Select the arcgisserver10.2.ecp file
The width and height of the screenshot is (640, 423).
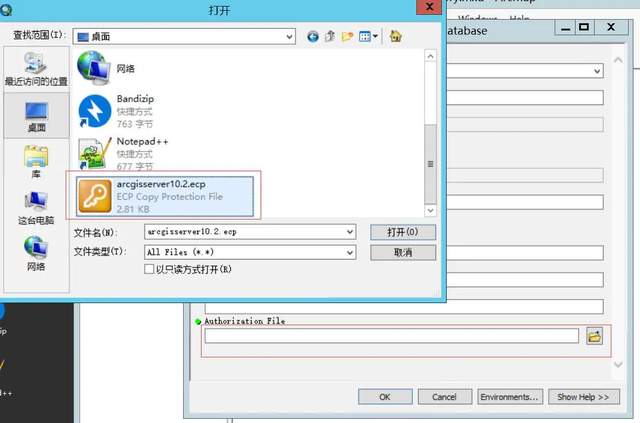pos(165,196)
